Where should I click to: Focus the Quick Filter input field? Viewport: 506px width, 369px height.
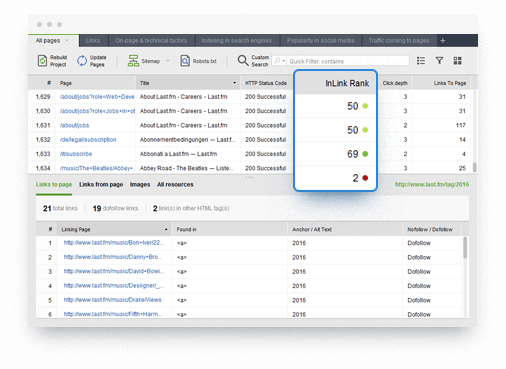(x=348, y=61)
